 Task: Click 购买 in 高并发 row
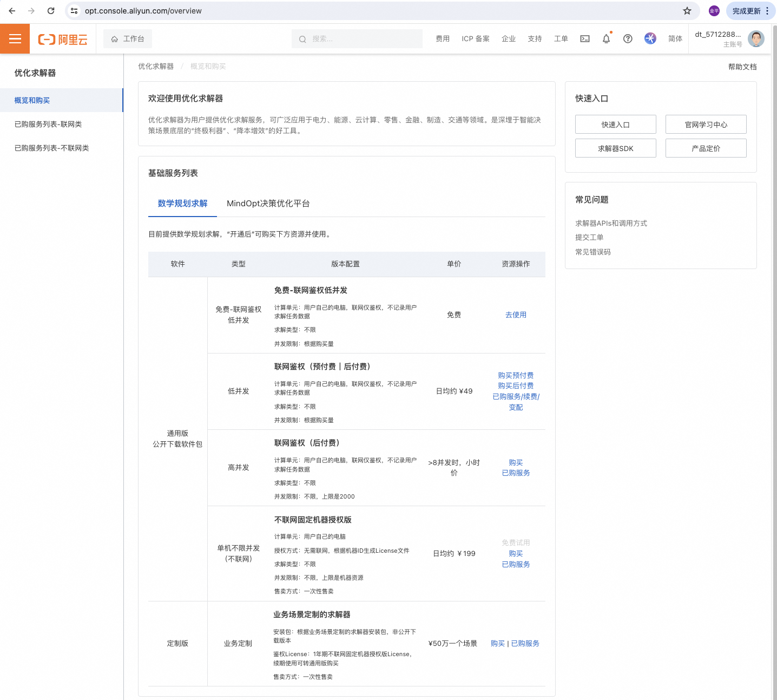pyautogui.click(x=516, y=462)
